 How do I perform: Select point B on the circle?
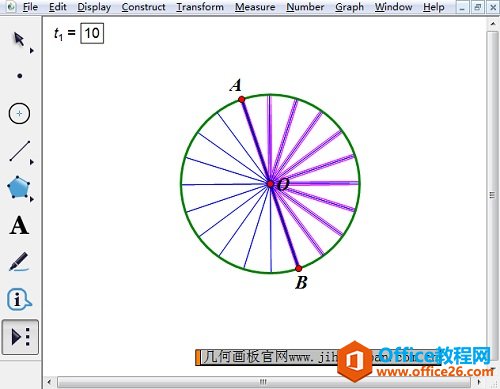point(299,268)
